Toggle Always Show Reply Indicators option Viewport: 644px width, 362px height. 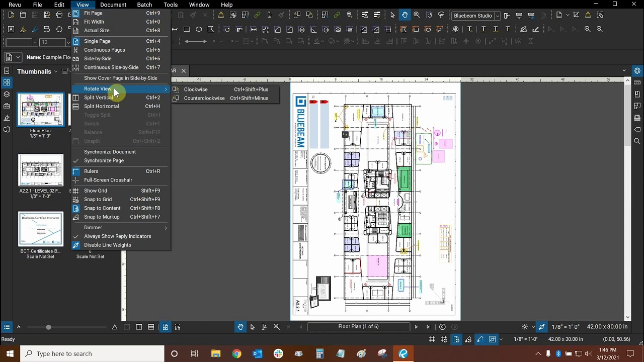coord(121,236)
